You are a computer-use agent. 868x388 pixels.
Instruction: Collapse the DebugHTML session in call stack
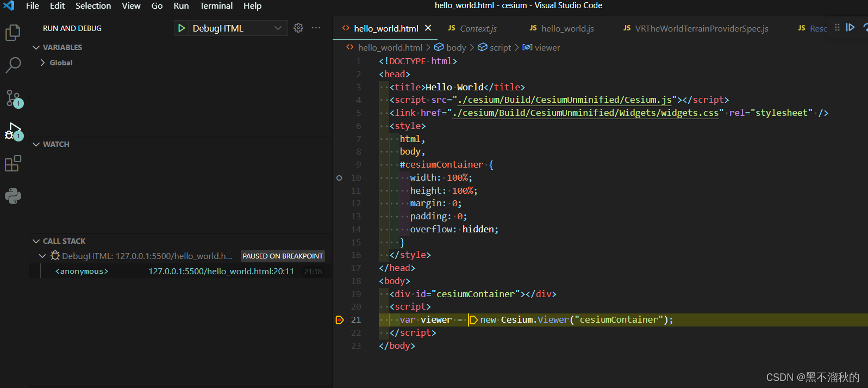[x=42, y=256]
